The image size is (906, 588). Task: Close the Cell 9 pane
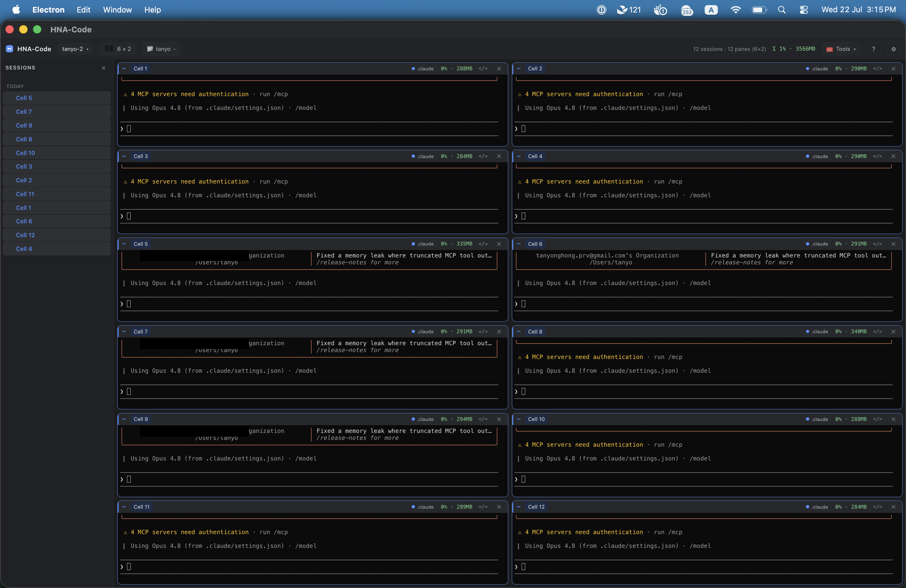(499, 419)
